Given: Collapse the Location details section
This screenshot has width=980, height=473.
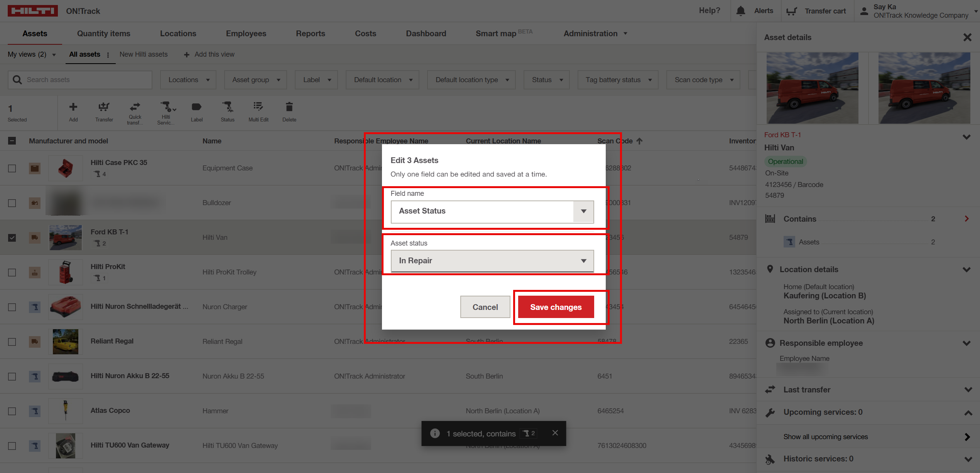Looking at the screenshot, I should click(x=966, y=269).
